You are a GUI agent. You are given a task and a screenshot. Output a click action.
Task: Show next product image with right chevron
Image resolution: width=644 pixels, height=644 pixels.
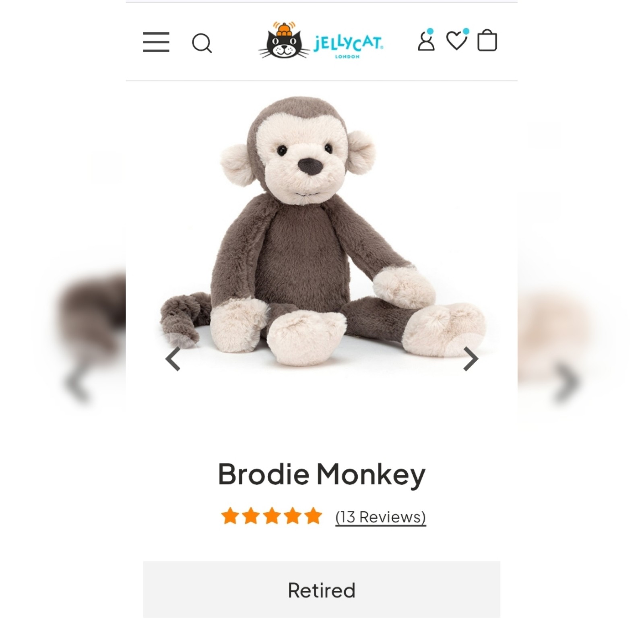[471, 359]
